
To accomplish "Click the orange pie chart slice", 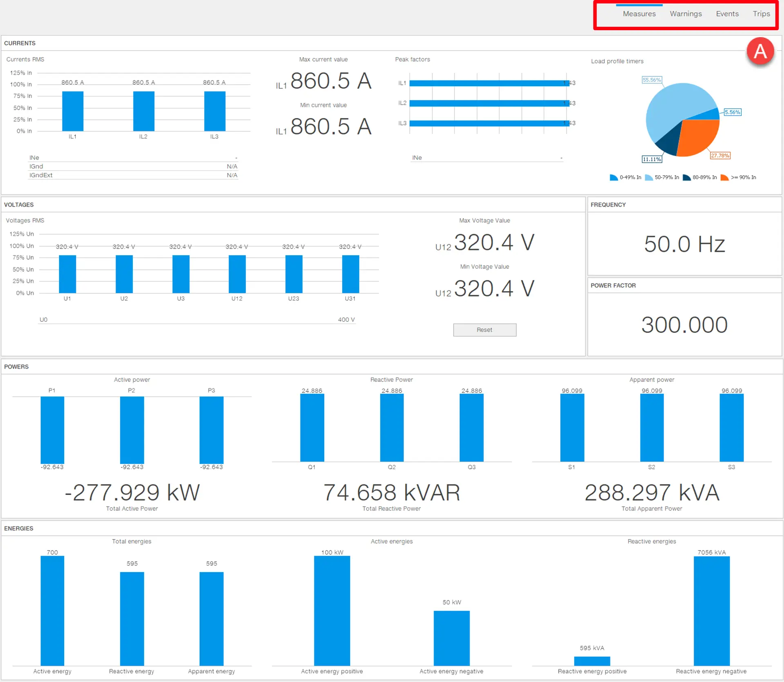I will [698, 137].
